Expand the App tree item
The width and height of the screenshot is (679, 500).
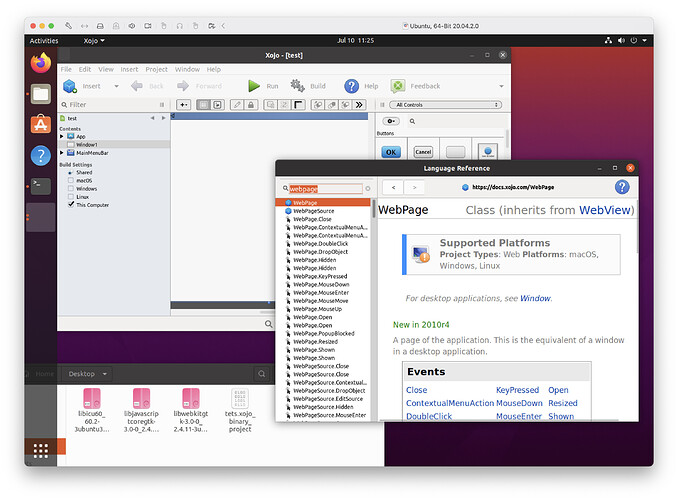coord(61,136)
